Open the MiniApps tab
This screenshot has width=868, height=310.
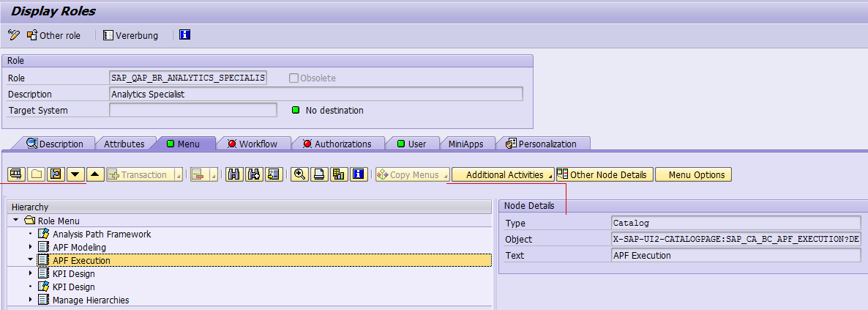point(465,144)
